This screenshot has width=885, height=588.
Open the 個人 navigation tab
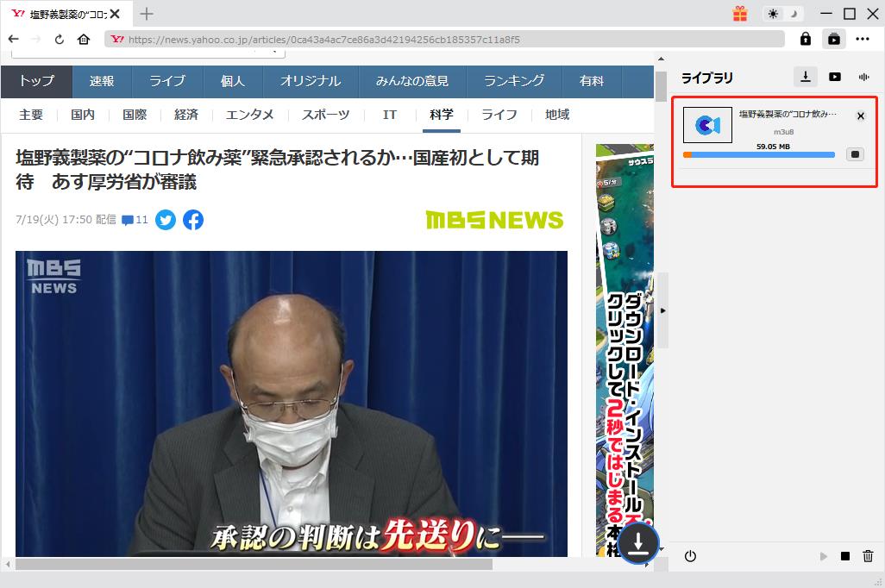point(233,81)
